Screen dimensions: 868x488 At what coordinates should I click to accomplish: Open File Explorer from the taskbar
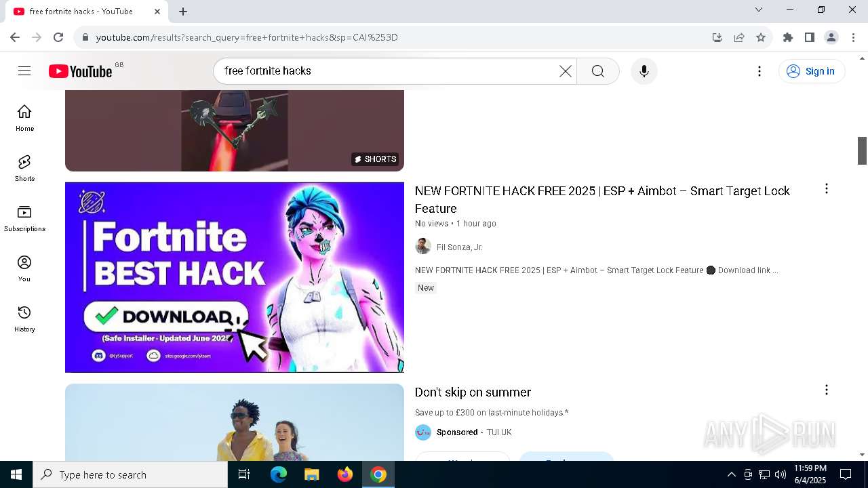[x=311, y=474]
